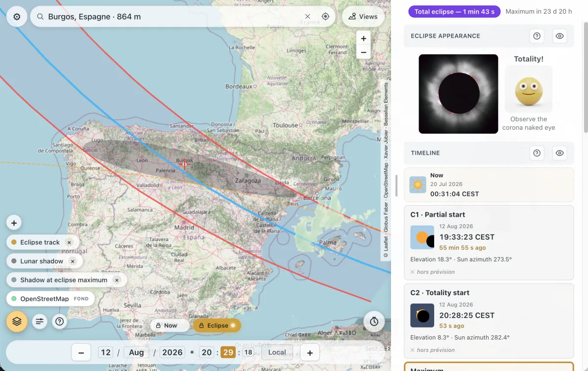Viewport: 588px width, 371px height.
Task: Remove Shadow at eclipse maximum layer
Action: (117, 280)
